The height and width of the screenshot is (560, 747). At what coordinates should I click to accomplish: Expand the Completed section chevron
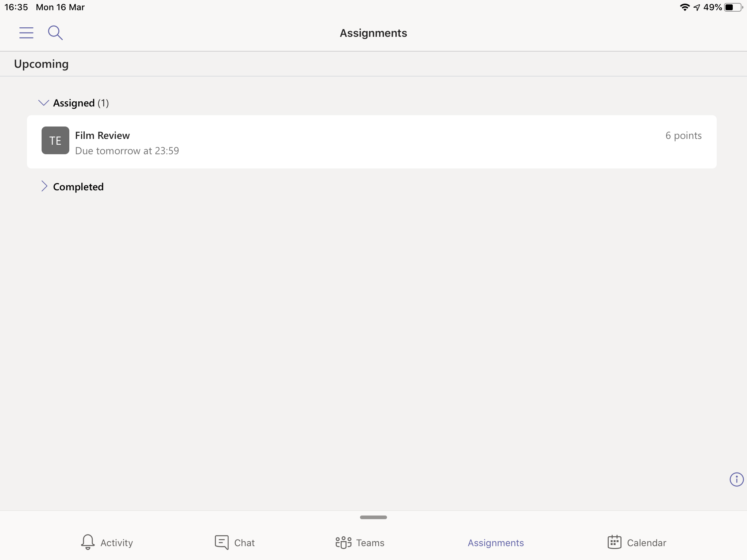pos(44,186)
